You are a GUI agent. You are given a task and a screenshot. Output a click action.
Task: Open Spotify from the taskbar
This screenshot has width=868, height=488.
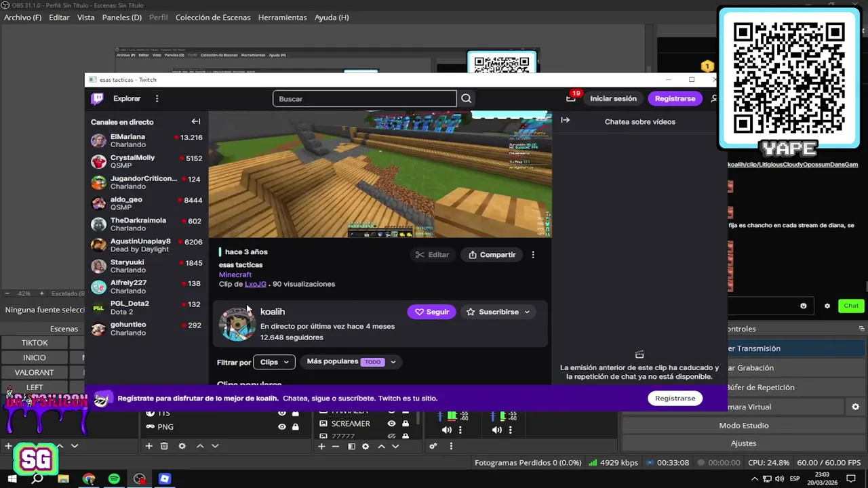coord(114,479)
